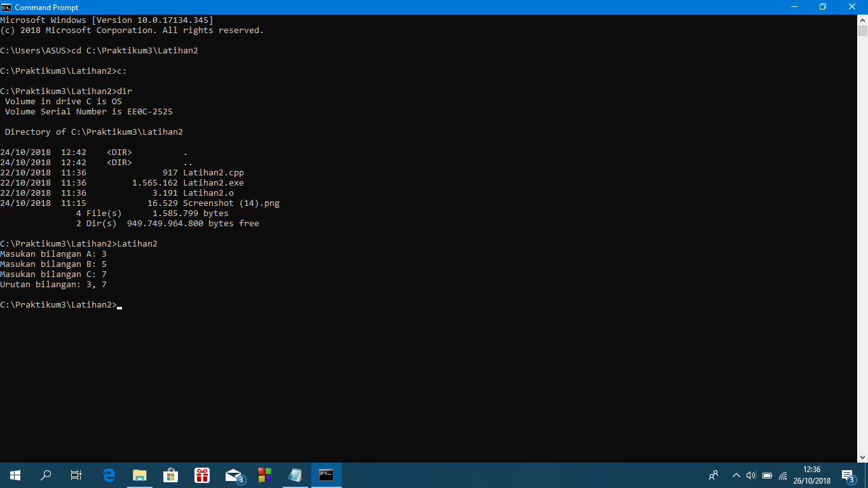Click the 'cd C:\Praktikum3\Latihan2' command
Viewport: 868px width, 488px height.
tap(135, 51)
